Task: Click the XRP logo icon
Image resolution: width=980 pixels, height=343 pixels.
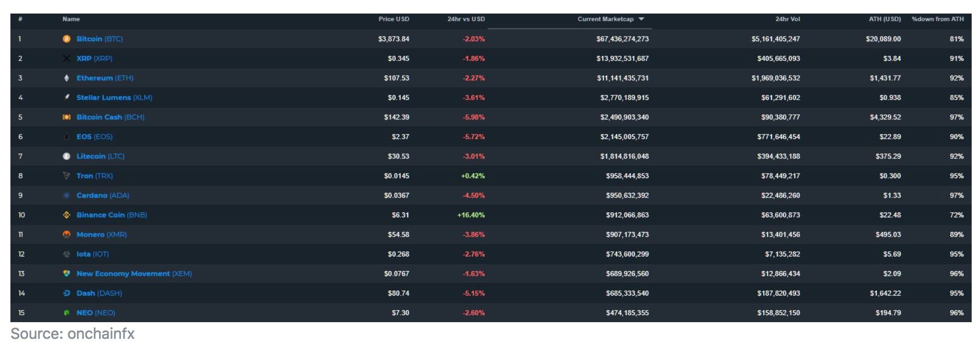Action: (67, 58)
